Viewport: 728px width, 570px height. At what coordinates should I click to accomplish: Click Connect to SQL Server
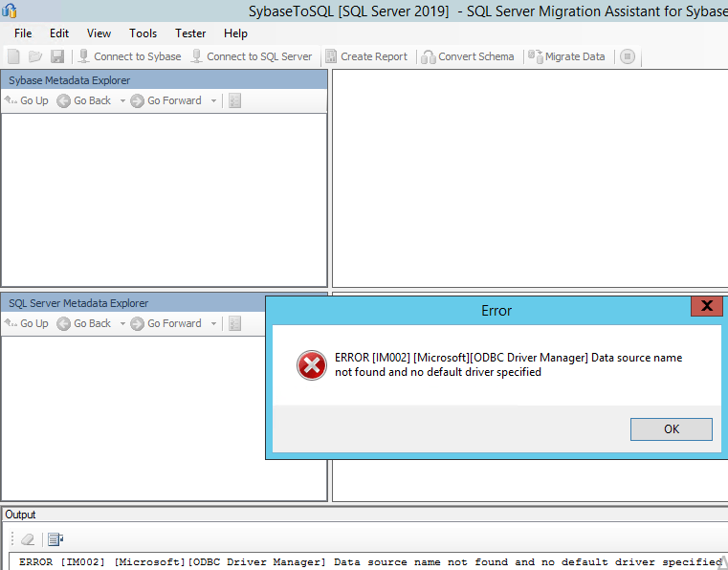coord(253,56)
